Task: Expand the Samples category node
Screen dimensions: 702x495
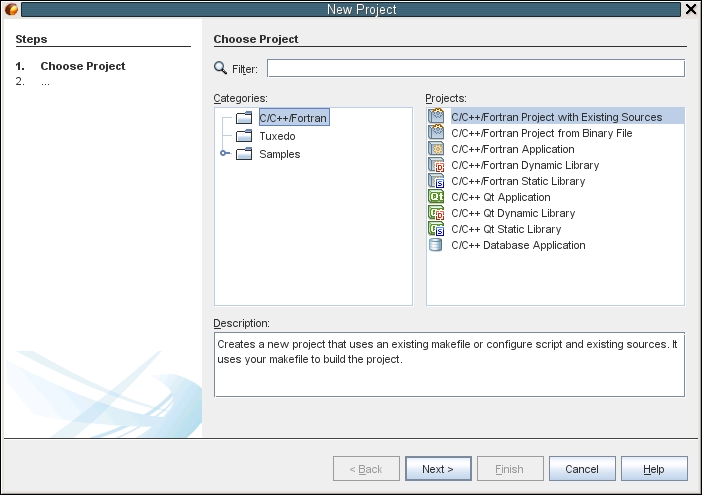Action: tap(224, 153)
